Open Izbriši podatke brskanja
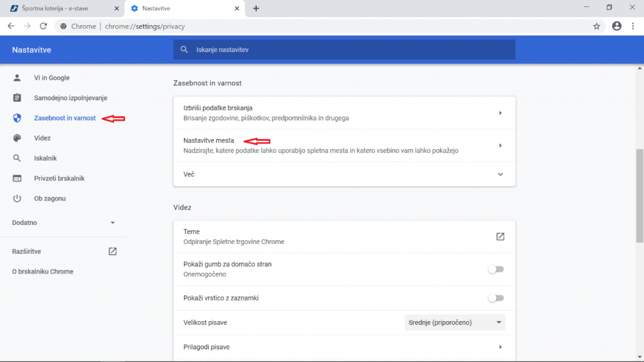This screenshot has height=362, width=644. [x=344, y=113]
